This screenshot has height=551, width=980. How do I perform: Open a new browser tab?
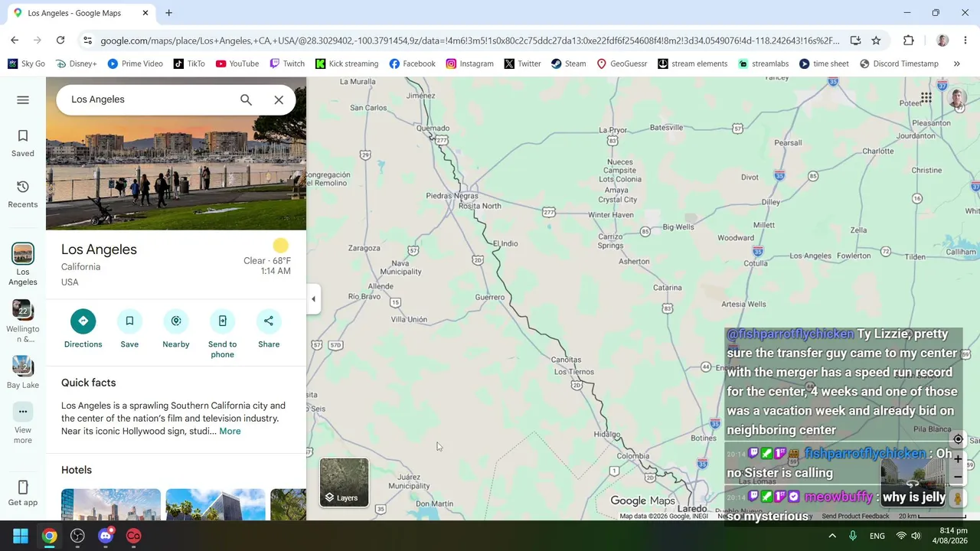(x=168, y=13)
